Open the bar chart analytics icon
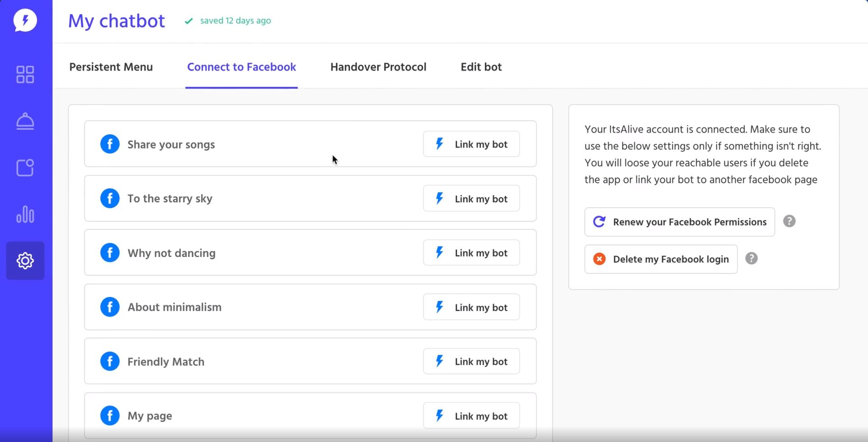868x442 pixels. click(x=25, y=214)
